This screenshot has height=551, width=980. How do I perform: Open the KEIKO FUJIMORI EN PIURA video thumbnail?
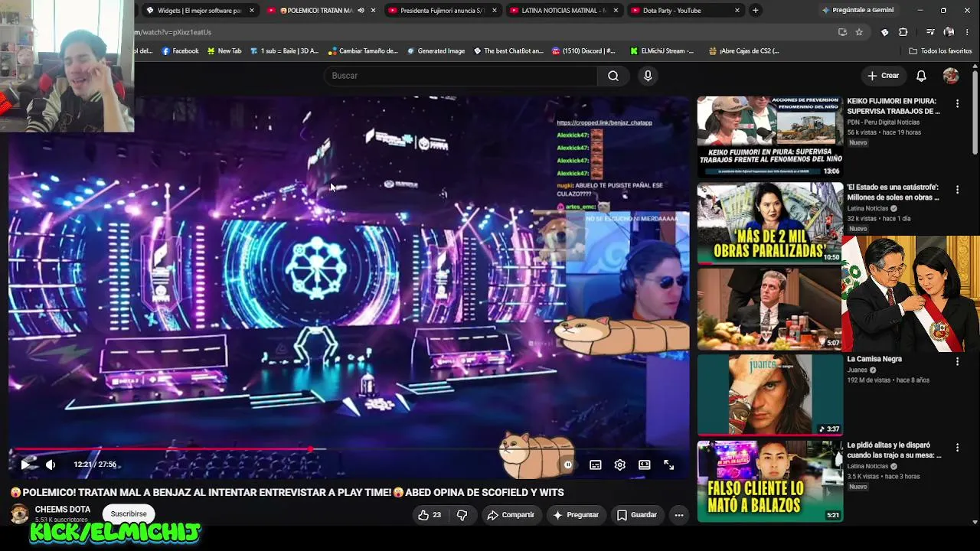point(769,137)
